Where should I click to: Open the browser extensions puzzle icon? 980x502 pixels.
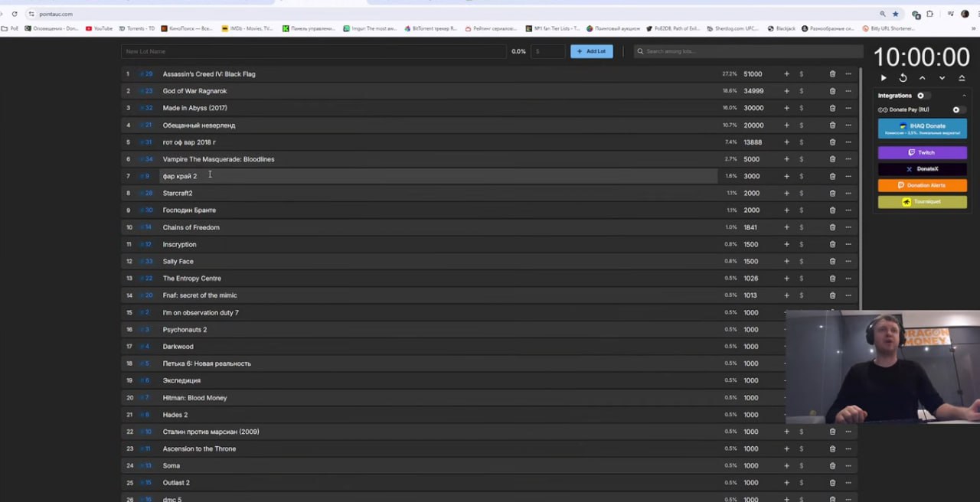pos(929,14)
